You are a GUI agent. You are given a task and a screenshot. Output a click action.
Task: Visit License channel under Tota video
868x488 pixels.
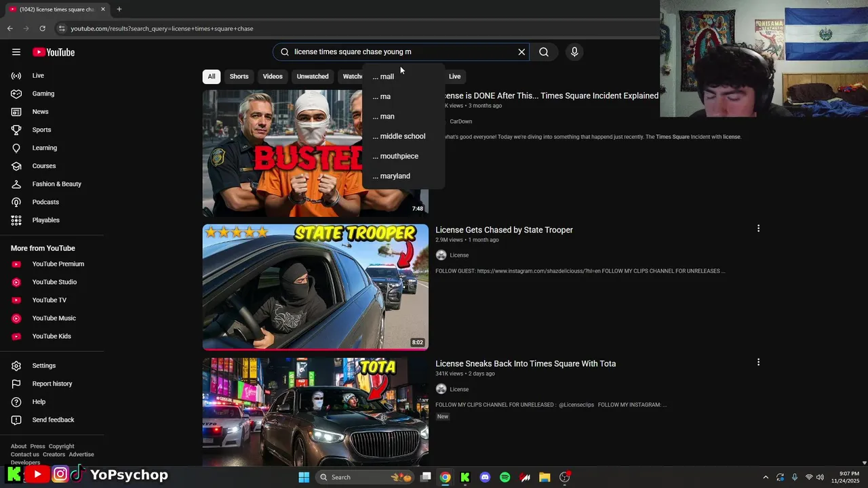click(x=459, y=390)
